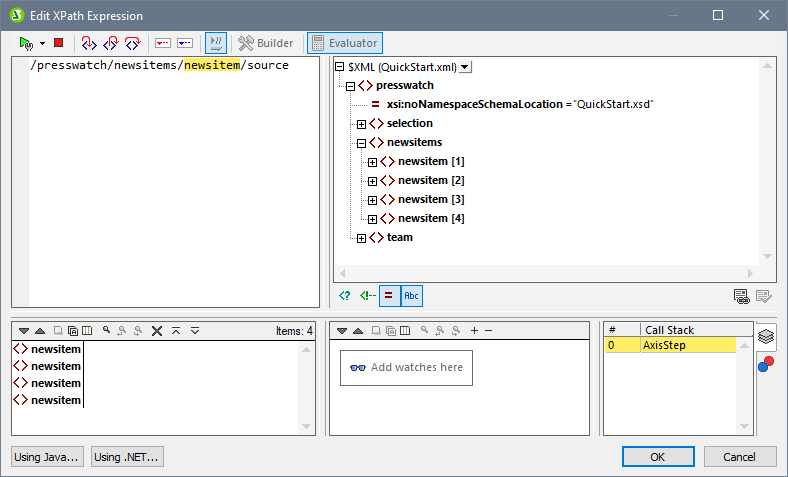Click the blue Insert Tracepoint icon
788x477 pixels.
(x=185, y=43)
